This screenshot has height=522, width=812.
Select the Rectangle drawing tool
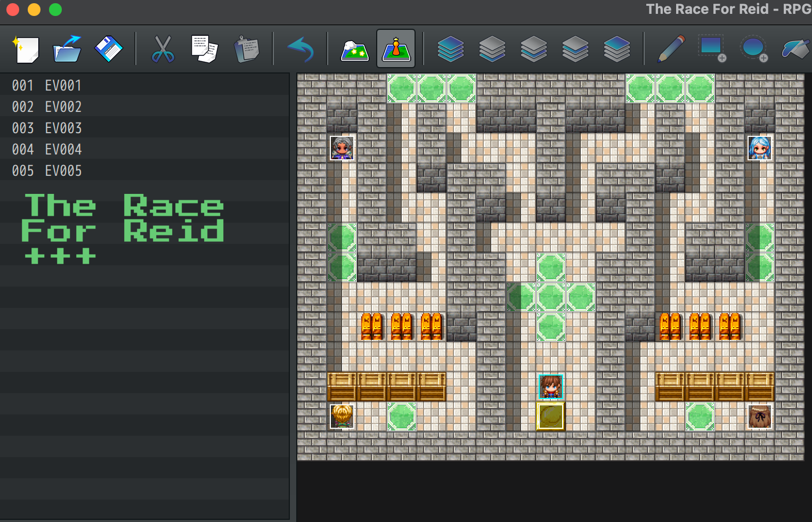pyautogui.click(x=712, y=49)
